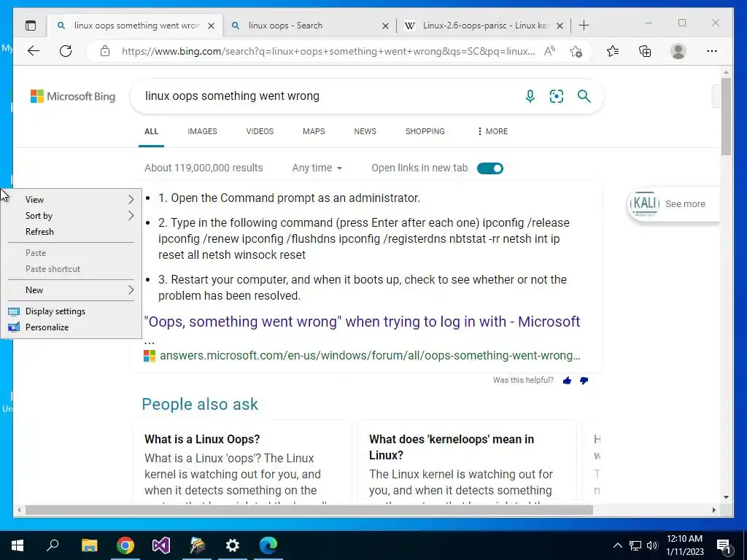The width and height of the screenshot is (747, 560).
Task: Click the scroll down arrow
Action: click(x=726, y=497)
